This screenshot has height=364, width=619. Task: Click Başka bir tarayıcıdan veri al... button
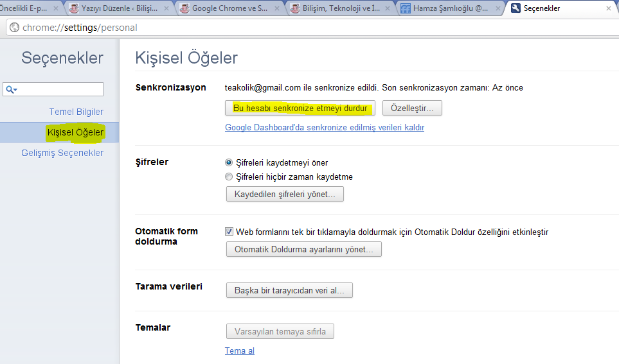click(289, 290)
